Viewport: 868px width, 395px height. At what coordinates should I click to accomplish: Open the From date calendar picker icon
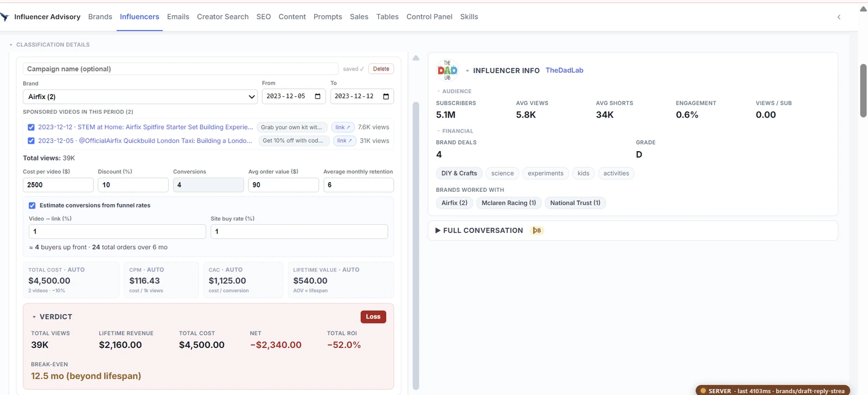[x=318, y=96]
